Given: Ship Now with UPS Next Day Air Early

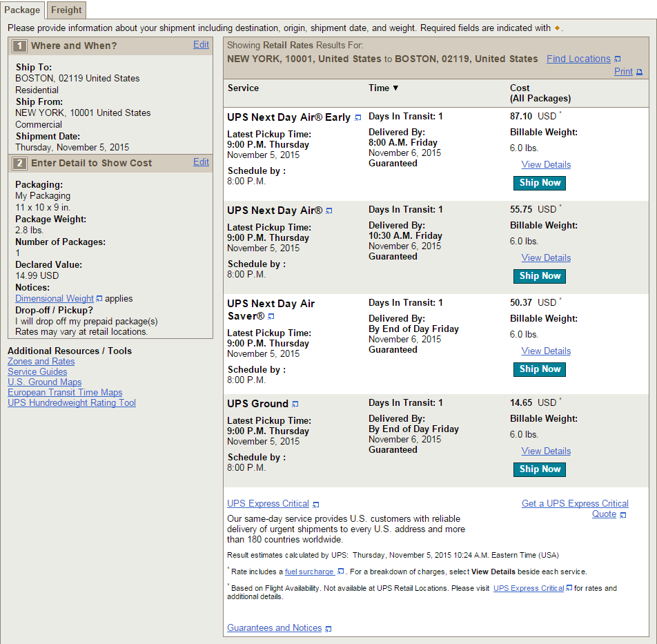Looking at the screenshot, I should (x=540, y=183).
